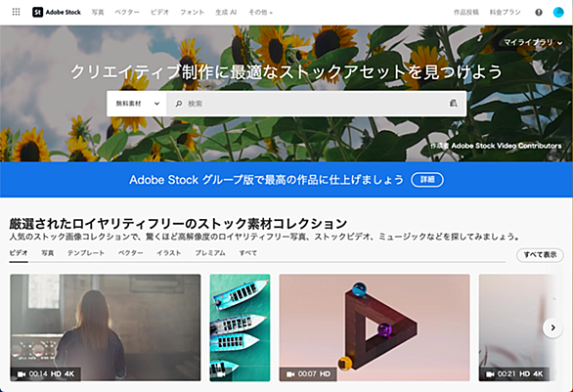Open the フォント nav item

tap(192, 13)
